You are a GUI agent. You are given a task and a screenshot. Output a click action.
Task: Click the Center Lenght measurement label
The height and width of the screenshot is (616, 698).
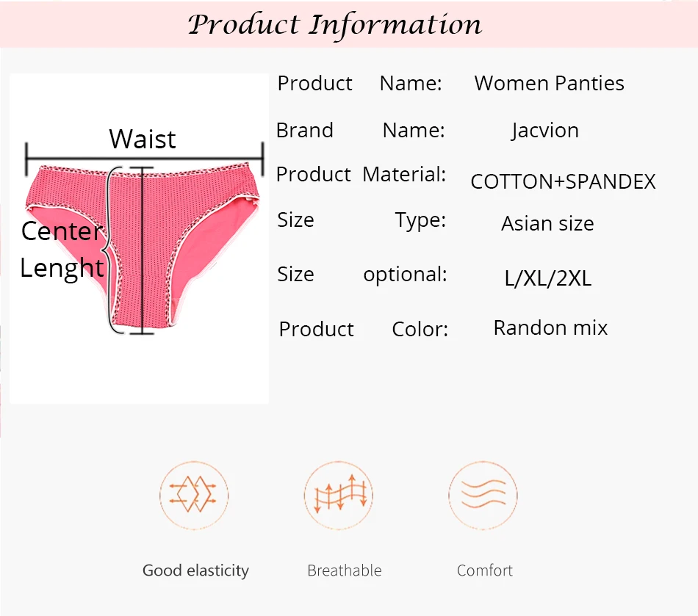coord(62,250)
